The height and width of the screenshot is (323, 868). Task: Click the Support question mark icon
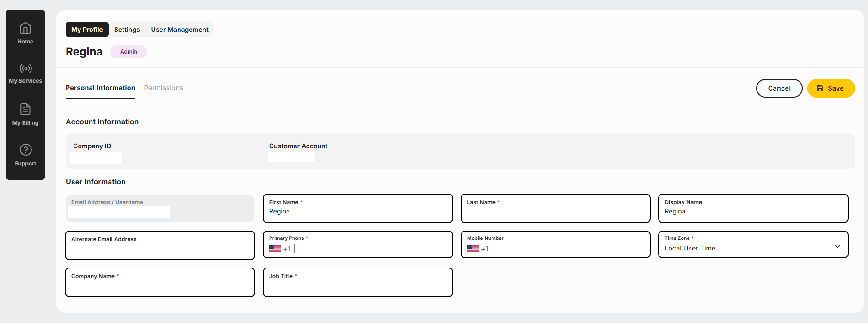[25, 150]
